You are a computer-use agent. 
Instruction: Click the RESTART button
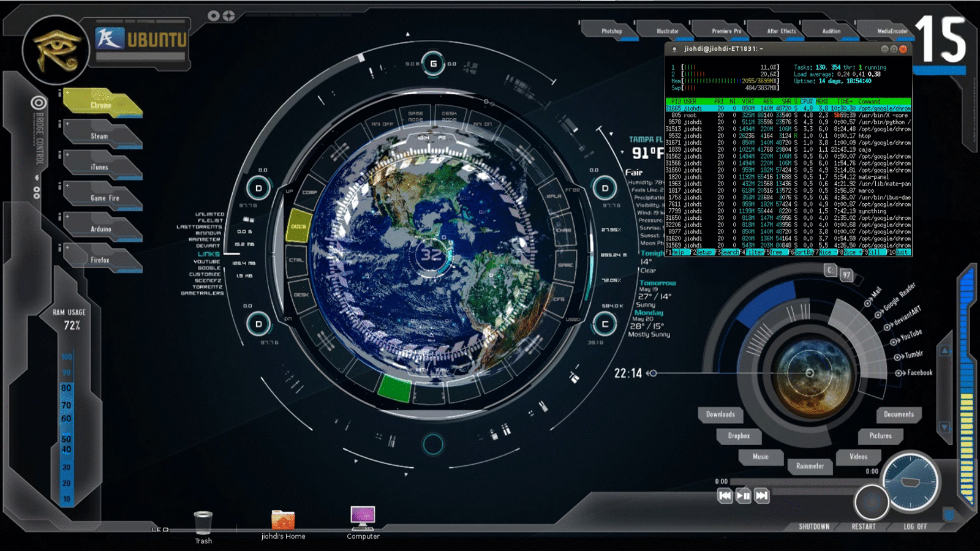[x=864, y=527]
